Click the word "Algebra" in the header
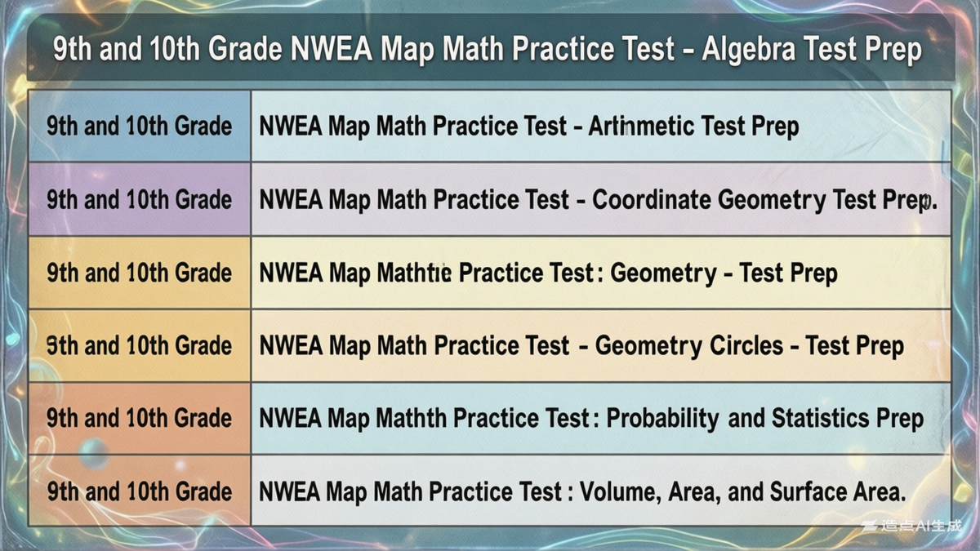Viewport: 980px width, 551px height. [742, 49]
